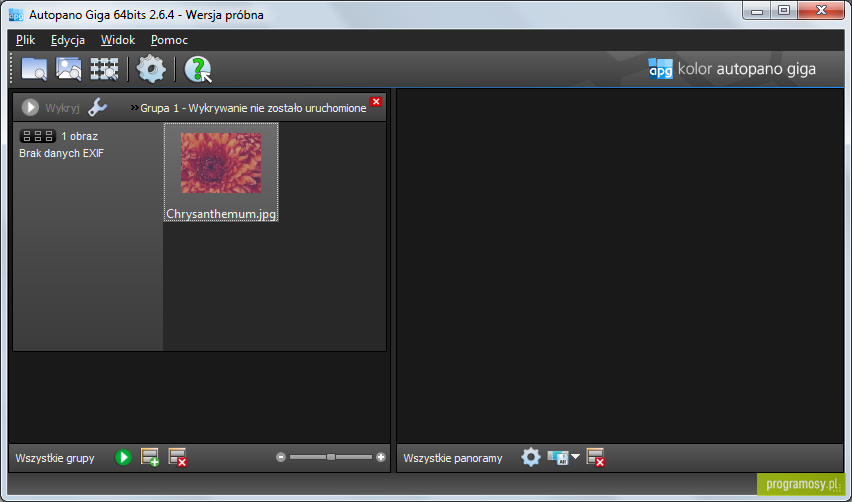
Task: Click the plus zoom-in thumbnail button
Action: point(381,457)
